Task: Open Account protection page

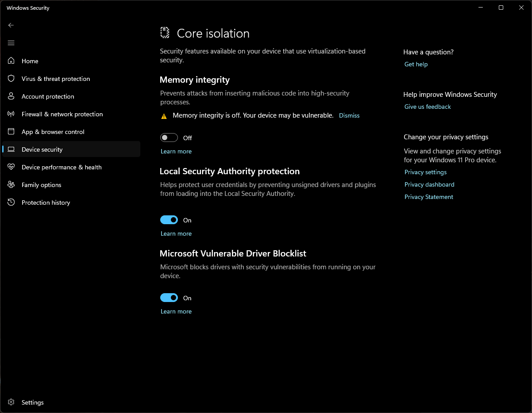Action: coord(71,96)
